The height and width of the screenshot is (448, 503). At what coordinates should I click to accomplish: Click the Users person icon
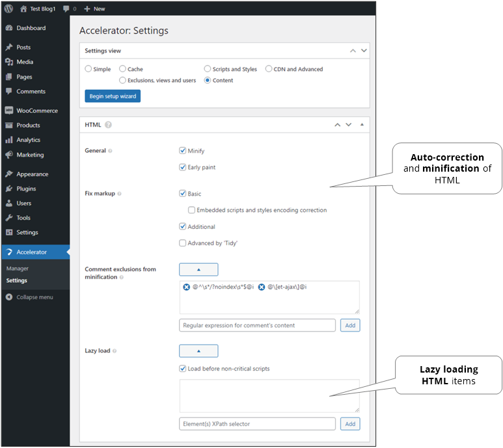pos(9,203)
